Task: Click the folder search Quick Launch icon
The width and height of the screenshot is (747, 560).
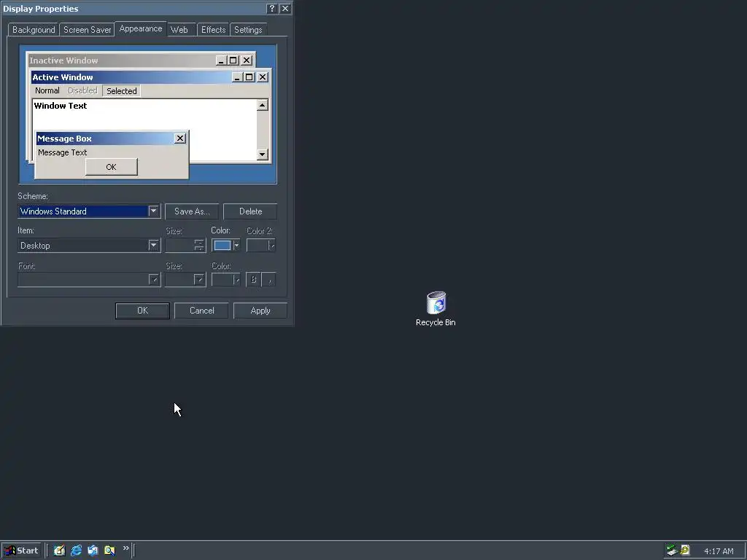Action: [x=109, y=551]
